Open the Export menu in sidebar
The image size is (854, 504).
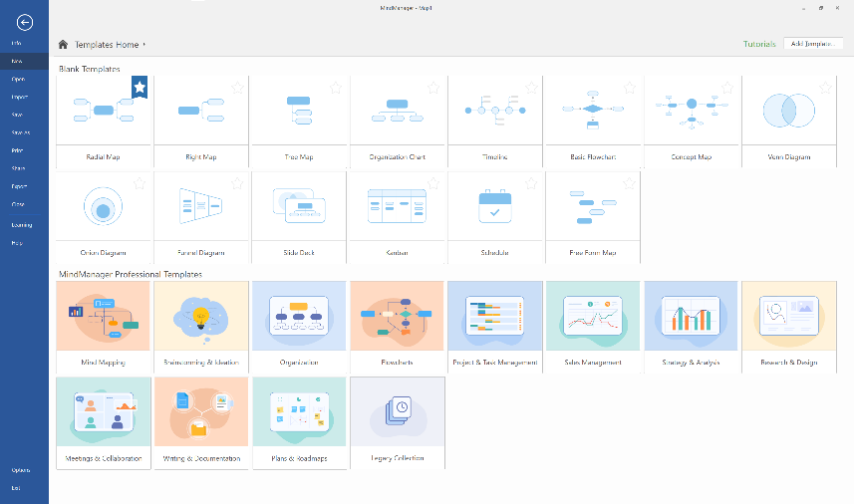click(x=19, y=186)
